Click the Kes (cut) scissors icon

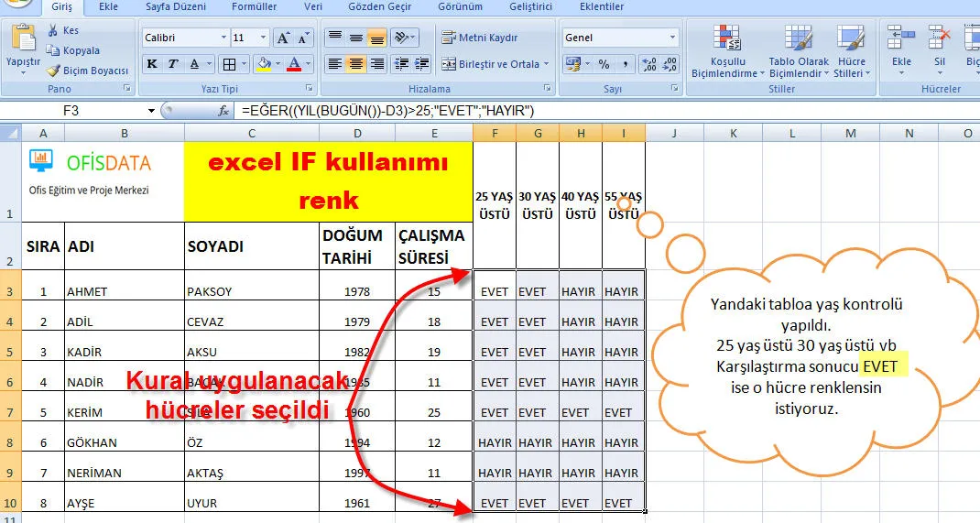coord(54,30)
